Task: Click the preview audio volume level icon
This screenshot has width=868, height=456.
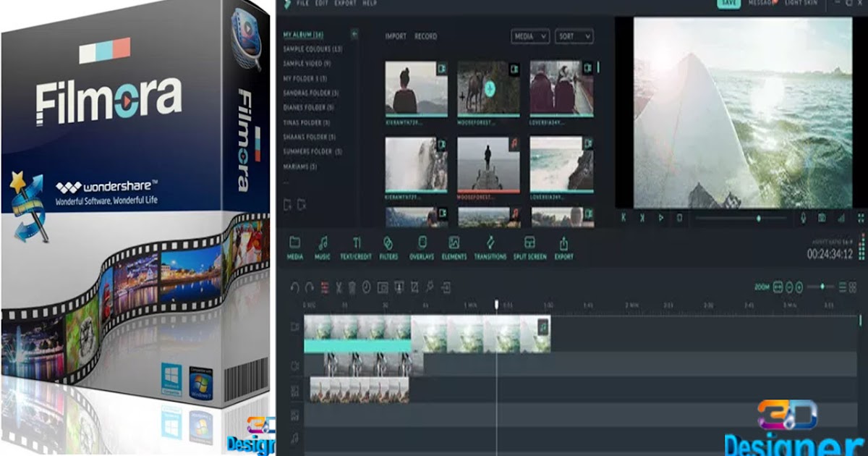Action: (x=841, y=217)
